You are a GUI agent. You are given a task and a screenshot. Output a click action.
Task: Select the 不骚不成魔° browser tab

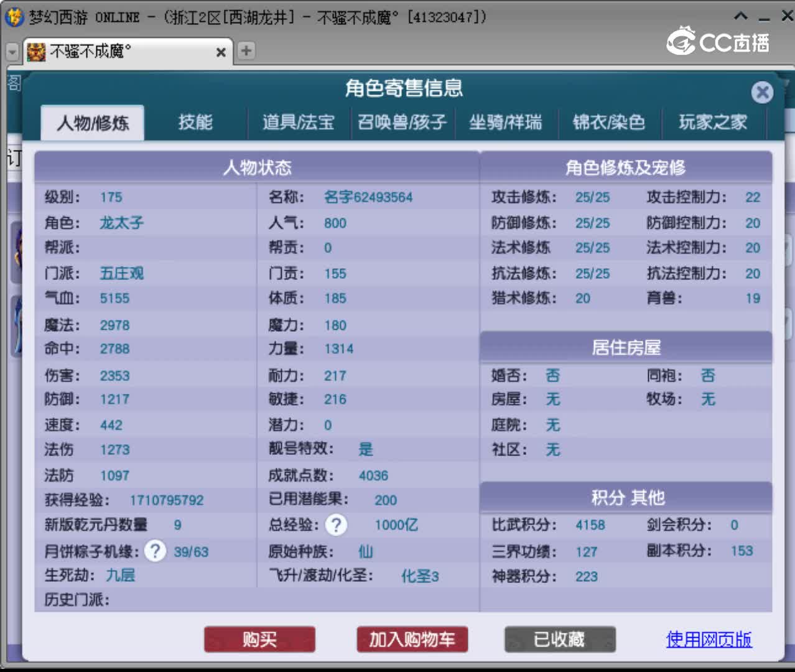[x=128, y=52]
